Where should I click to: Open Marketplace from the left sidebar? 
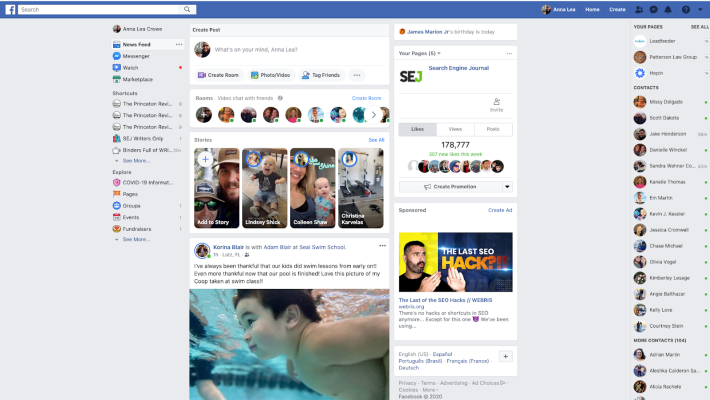[137, 79]
